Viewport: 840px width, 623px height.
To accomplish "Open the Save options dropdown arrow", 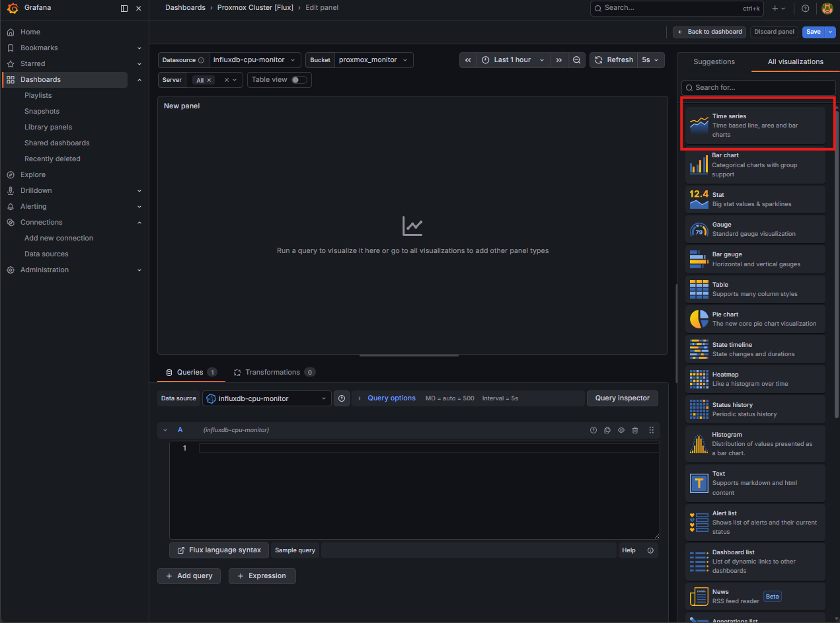I will 831,32.
